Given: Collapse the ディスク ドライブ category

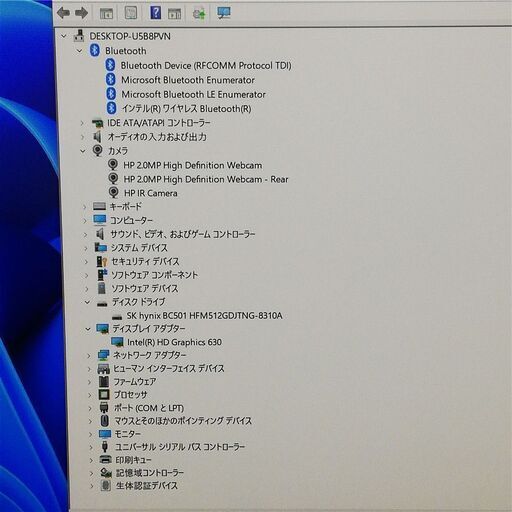Looking at the screenshot, I should tap(87, 302).
